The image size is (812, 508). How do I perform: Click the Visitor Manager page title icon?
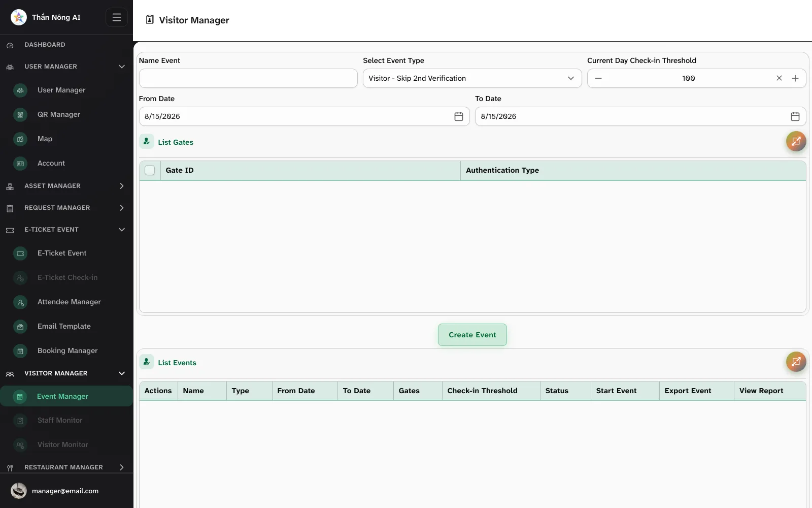150,19
